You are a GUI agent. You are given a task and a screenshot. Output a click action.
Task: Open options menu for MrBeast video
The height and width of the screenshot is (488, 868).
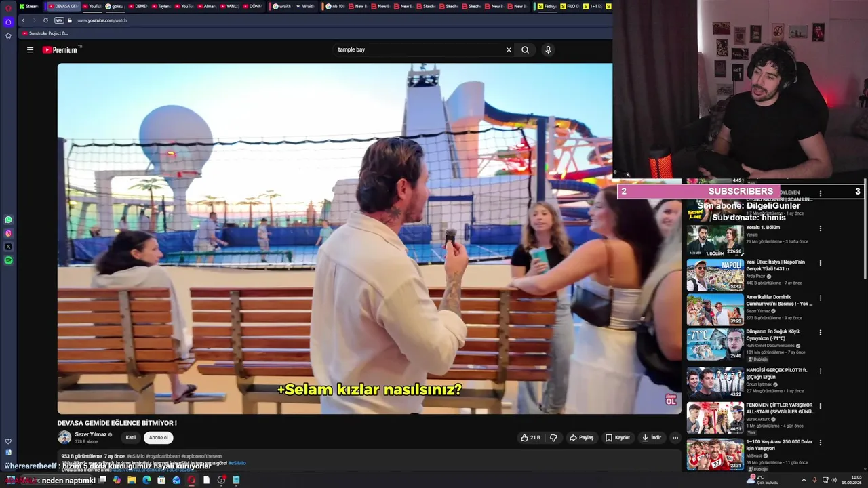[x=821, y=443]
